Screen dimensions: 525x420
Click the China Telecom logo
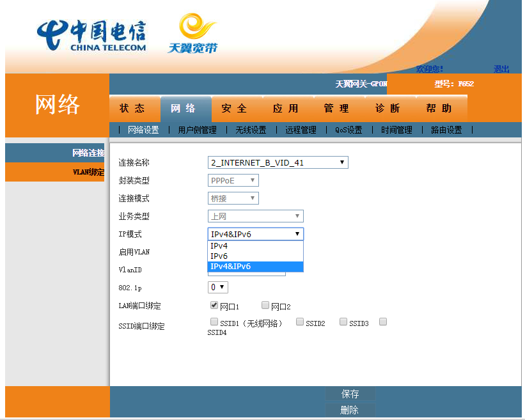point(91,36)
